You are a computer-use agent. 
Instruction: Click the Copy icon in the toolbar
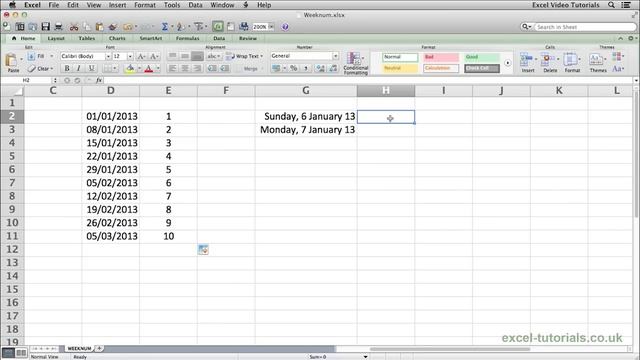[x=87, y=27]
